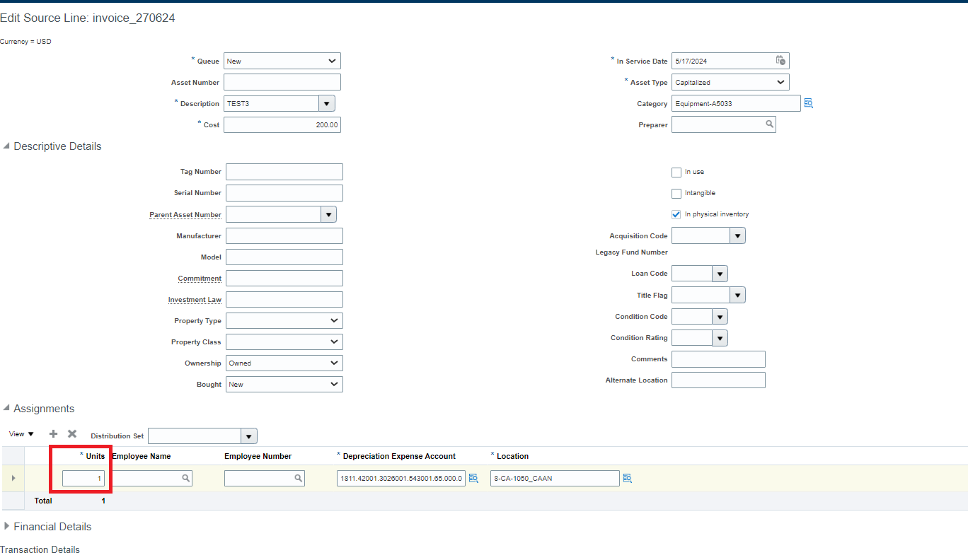Search for an Employee Number
The image size is (968, 560).
[298, 478]
